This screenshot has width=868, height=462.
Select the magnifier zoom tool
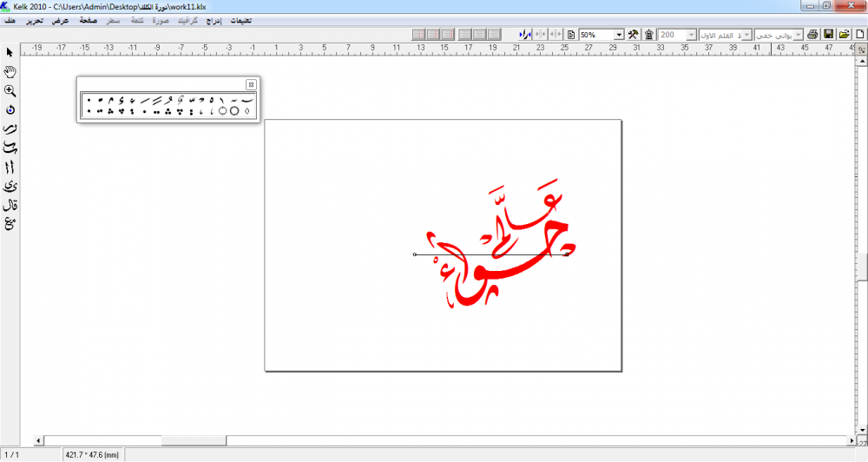coord(10,90)
